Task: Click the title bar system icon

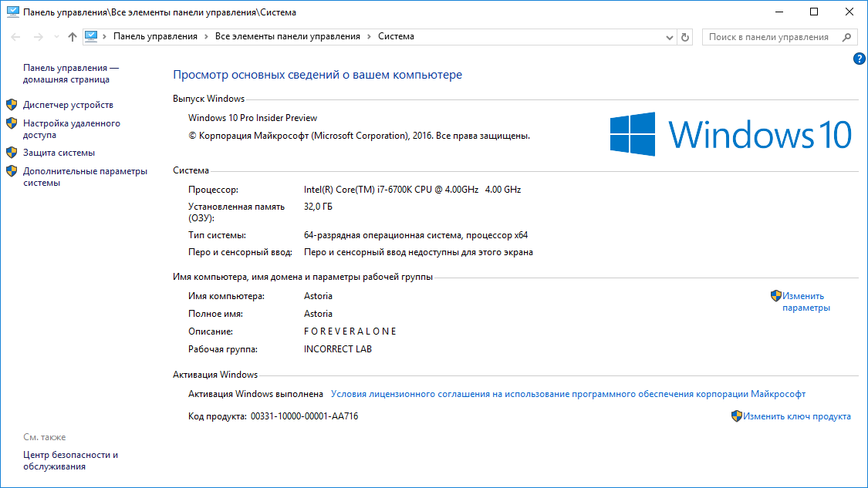Action: tap(13, 12)
